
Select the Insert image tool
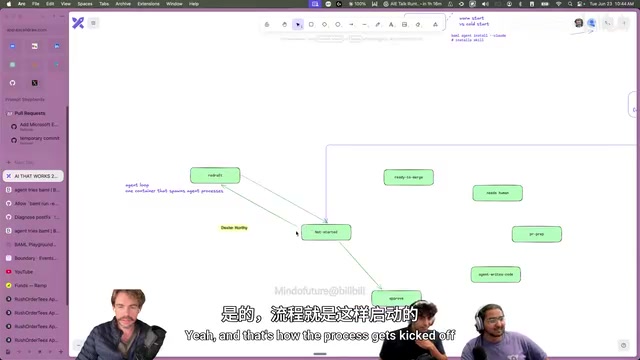point(404,24)
